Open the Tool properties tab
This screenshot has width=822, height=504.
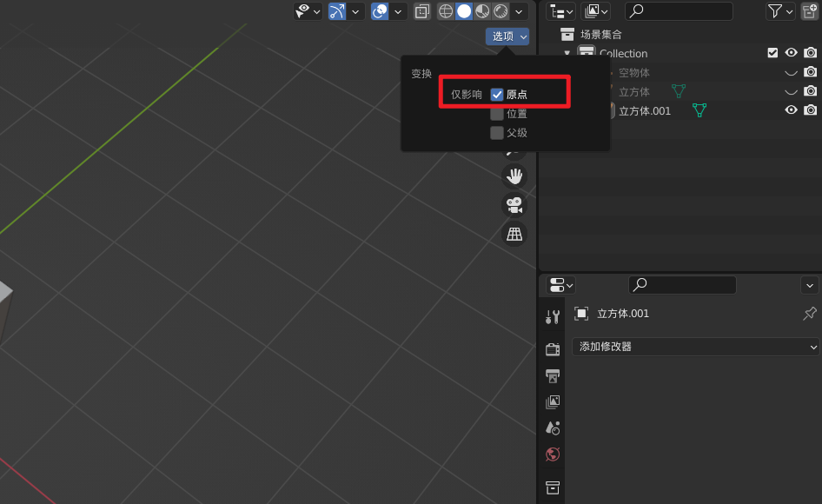coord(553,317)
